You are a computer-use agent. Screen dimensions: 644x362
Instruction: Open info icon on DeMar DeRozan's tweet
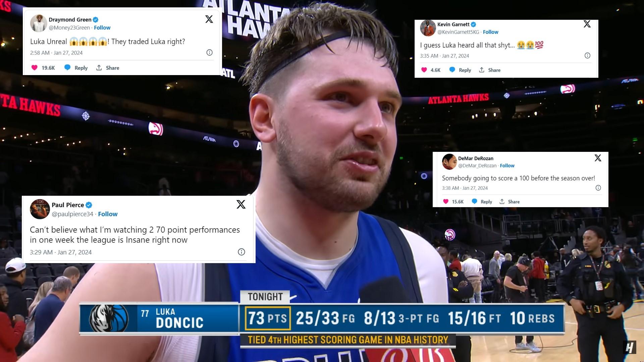click(x=598, y=188)
